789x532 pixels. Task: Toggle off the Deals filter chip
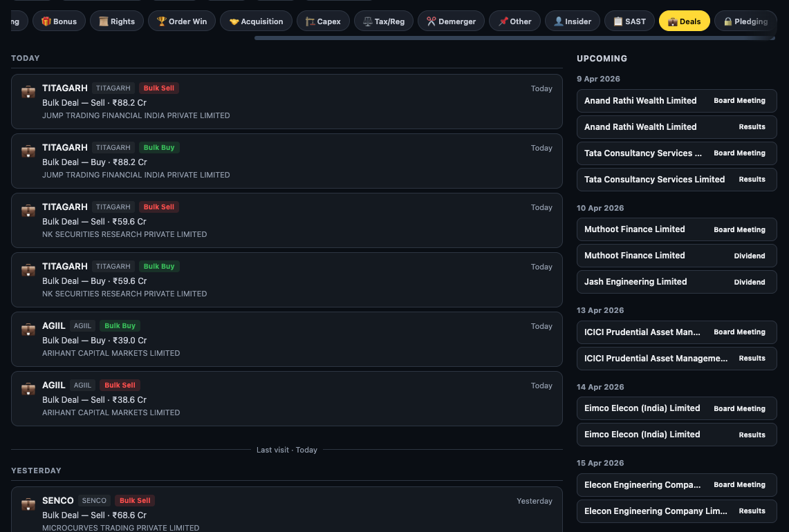684,21
